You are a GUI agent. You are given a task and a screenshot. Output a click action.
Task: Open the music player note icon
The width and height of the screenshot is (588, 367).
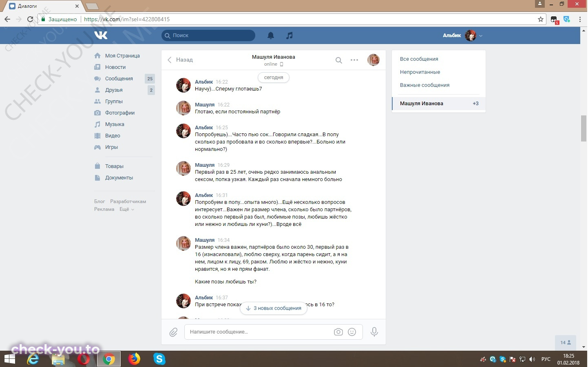290,35
